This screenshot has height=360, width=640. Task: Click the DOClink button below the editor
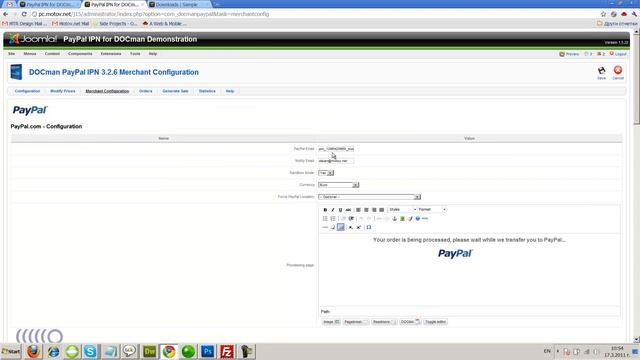(x=409, y=322)
